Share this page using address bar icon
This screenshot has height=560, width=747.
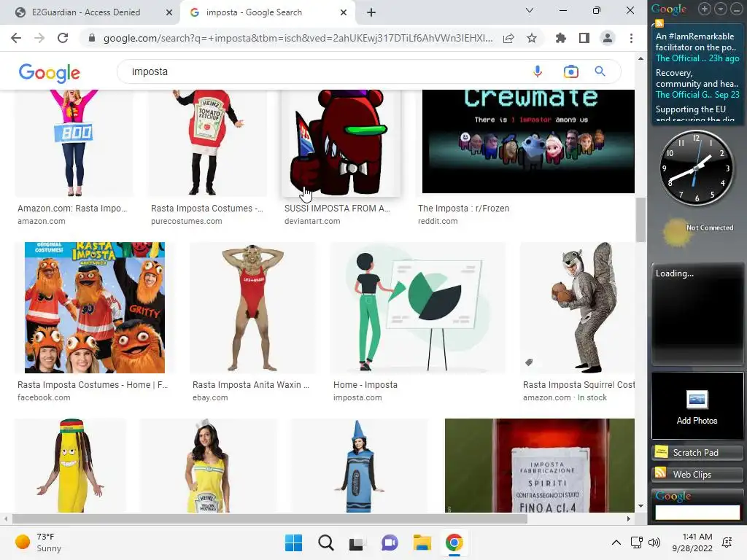click(x=508, y=38)
